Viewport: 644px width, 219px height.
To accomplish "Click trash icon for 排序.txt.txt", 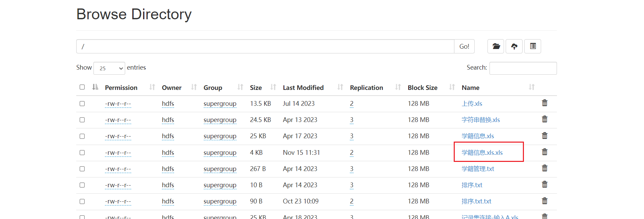I will (544, 201).
